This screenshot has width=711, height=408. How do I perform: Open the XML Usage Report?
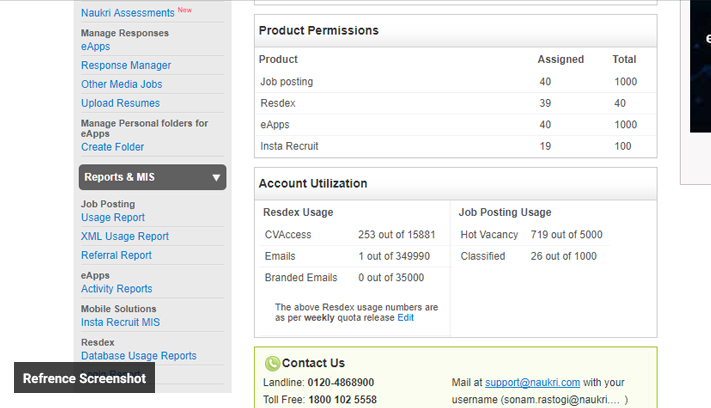[125, 237]
